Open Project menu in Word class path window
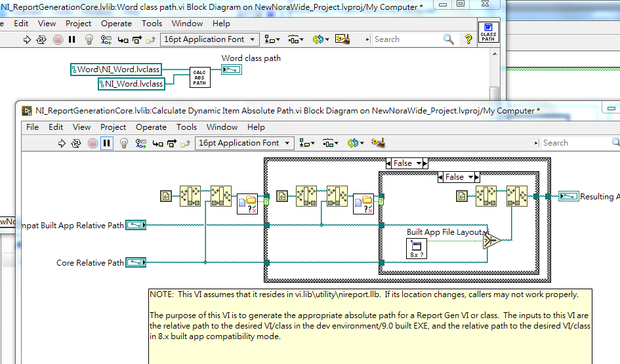This screenshot has height=364, width=620. click(78, 24)
